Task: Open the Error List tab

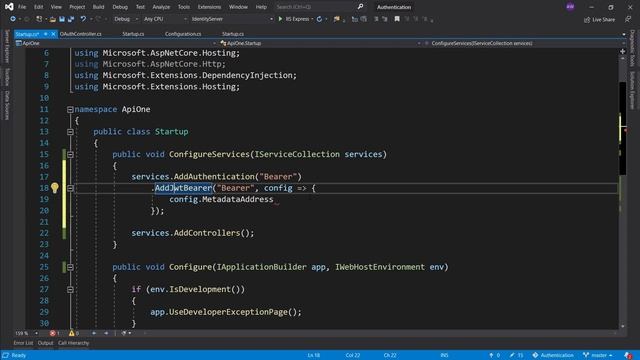Action: pos(23,343)
